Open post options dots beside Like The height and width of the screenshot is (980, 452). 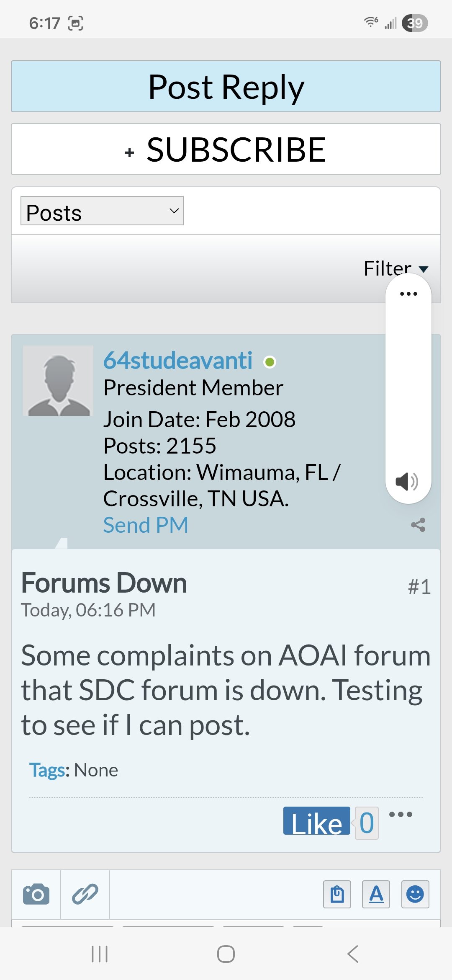click(x=401, y=814)
